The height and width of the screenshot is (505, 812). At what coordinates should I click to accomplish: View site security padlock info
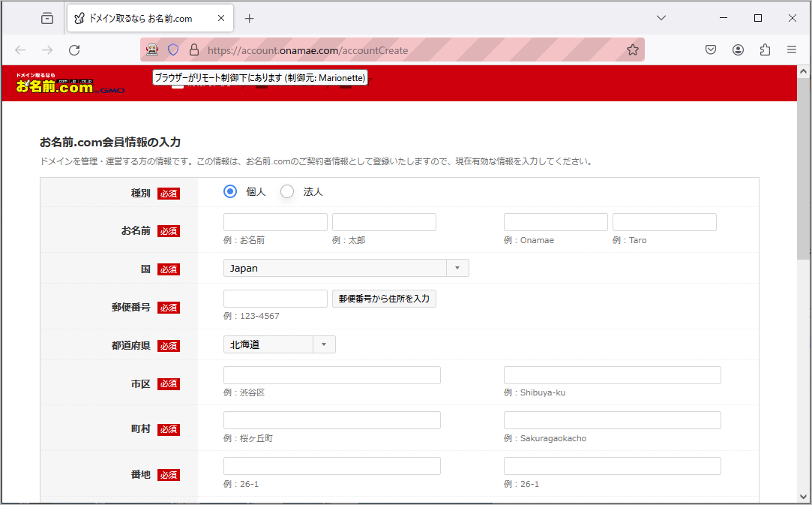coord(194,50)
